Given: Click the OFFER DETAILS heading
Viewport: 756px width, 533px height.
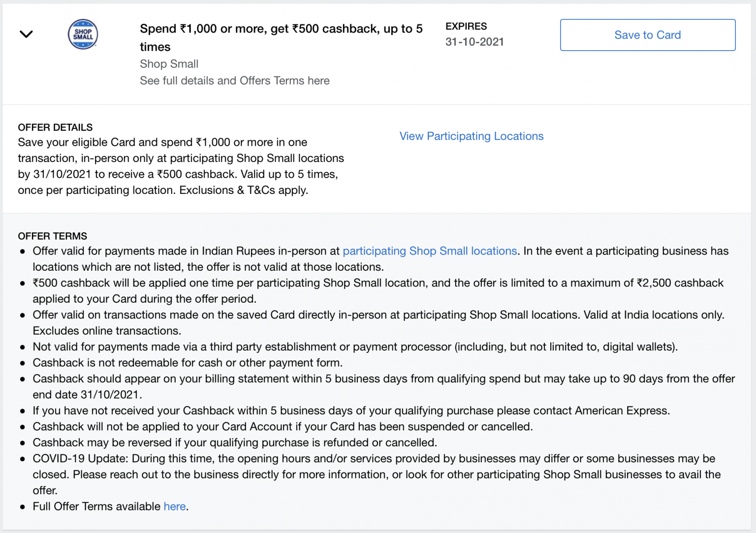Looking at the screenshot, I should coord(55,127).
